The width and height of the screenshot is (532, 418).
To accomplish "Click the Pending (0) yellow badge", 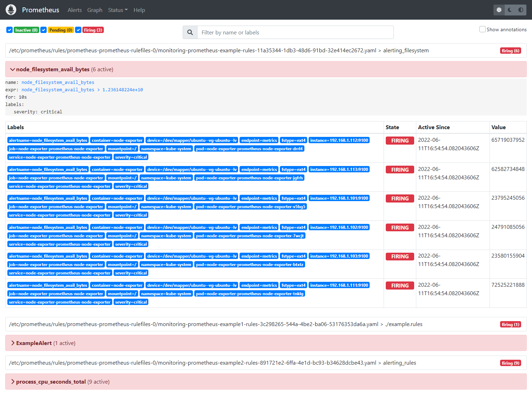I will pos(61,30).
